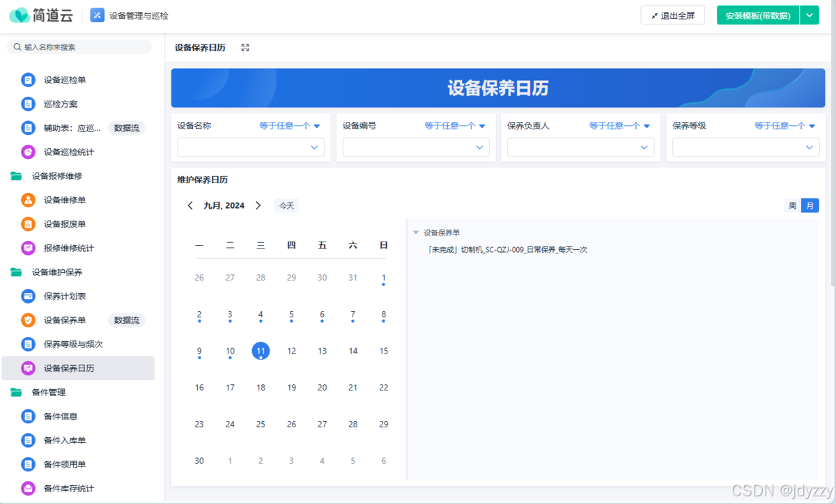
Task: Click the 设备保养单 shield icon
Action: pyautogui.click(x=28, y=320)
